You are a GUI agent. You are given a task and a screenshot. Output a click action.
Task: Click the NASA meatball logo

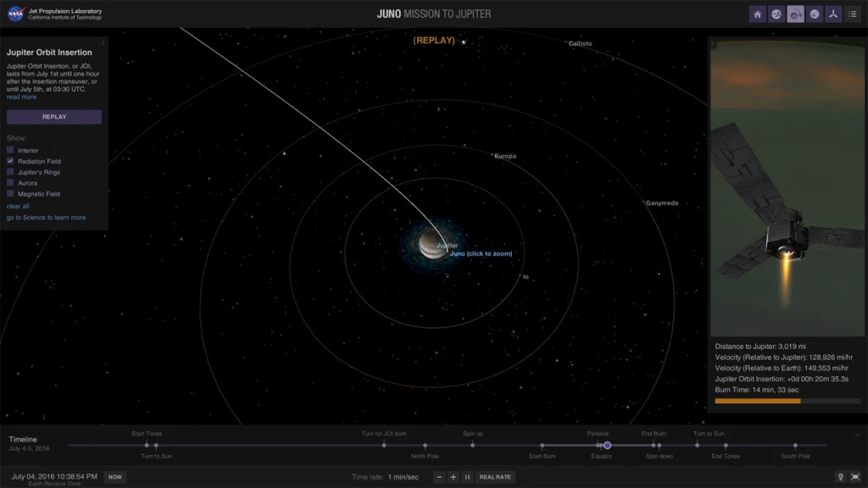[x=14, y=12]
